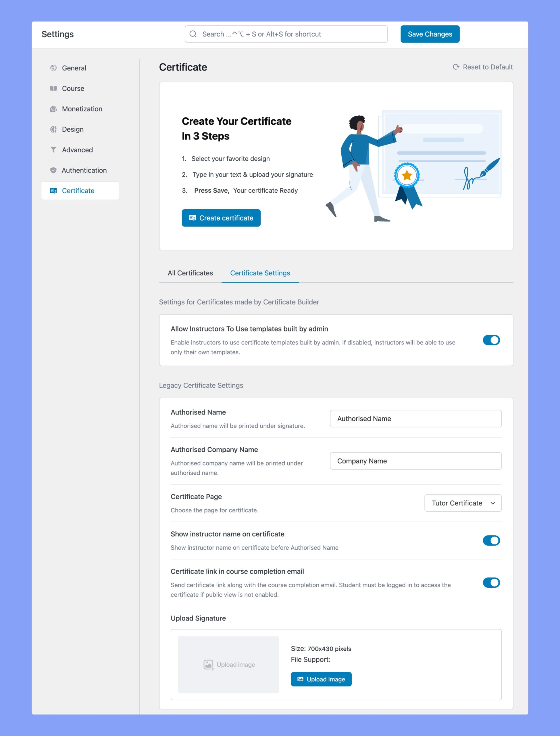
Task: Click Reset to Default link
Action: coord(483,66)
